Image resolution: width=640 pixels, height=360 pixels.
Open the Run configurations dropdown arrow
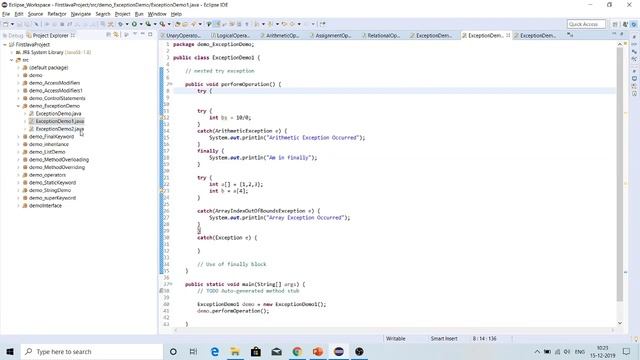point(141,24)
